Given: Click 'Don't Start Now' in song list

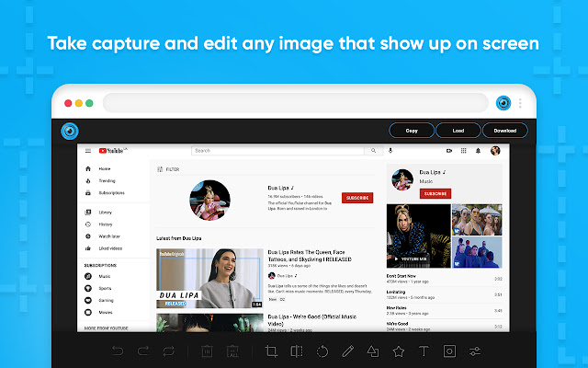Looking at the screenshot, I should (x=401, y=276).
